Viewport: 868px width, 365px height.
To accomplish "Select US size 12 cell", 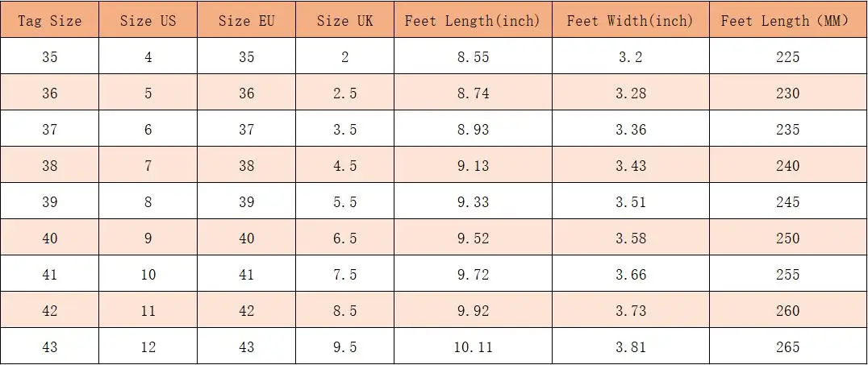I will 148,347.
